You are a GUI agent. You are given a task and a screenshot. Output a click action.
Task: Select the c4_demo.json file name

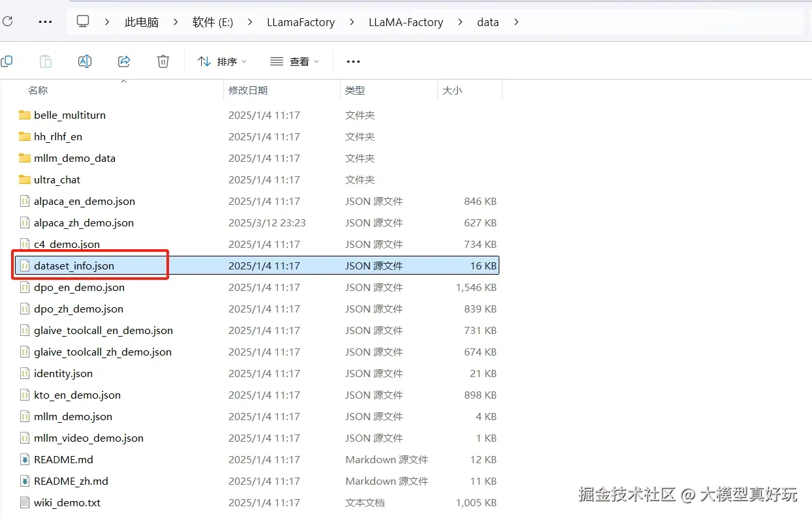point(67,244)
